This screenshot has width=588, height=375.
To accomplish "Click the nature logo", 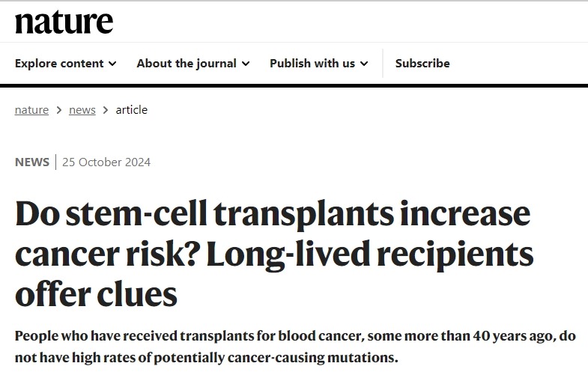I will point(64,22).
